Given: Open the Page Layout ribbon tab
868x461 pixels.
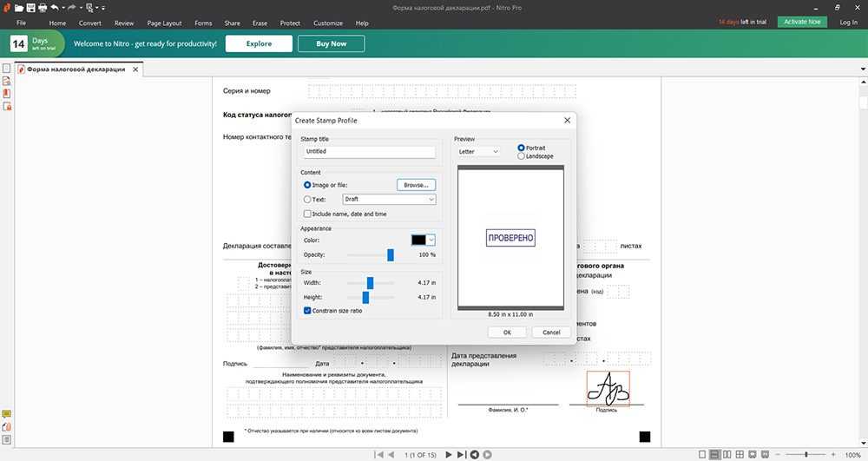Looking at the screenshot, I should click(x=166, y=23).
